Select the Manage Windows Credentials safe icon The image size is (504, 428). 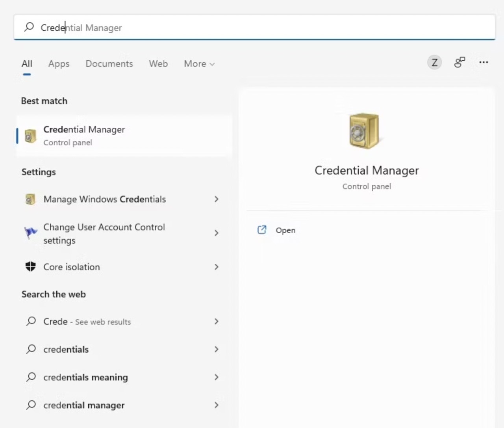click(x=30, y=199)
